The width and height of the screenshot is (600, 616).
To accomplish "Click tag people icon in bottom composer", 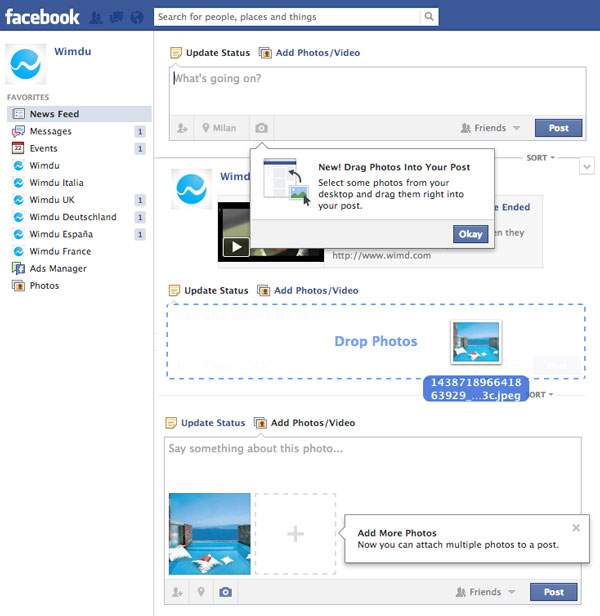I will click(x=177, y=592).
